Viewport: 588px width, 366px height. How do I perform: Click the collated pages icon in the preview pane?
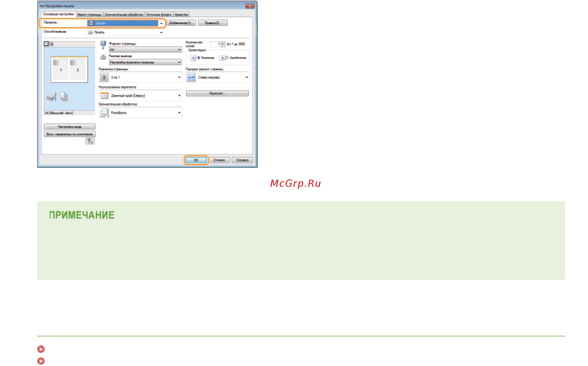[64, 97]
